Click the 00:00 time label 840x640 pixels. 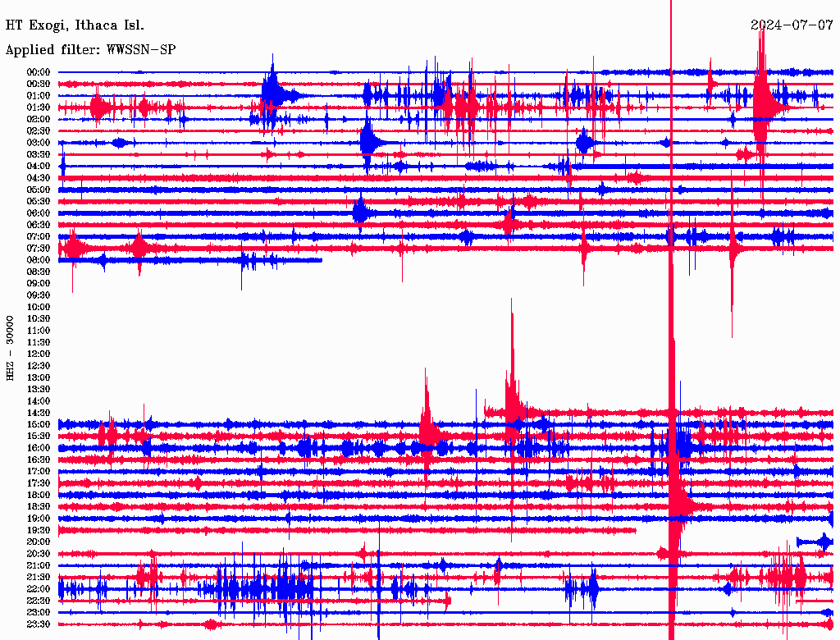pos(39,72)
